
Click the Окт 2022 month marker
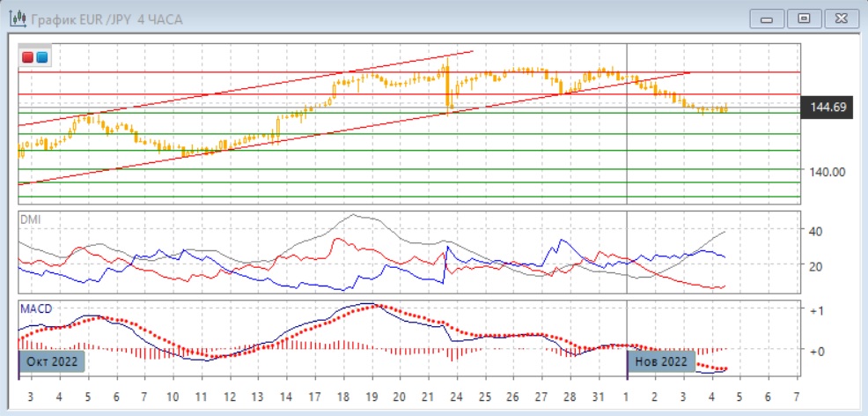click(x=52, y=361)
